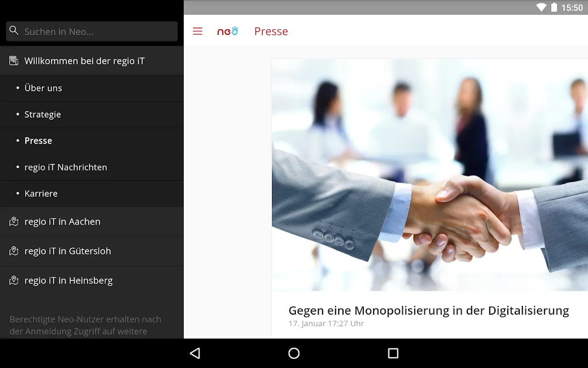
Task: Open Willkommen bei der regio iT section
Action: (92, 61)
